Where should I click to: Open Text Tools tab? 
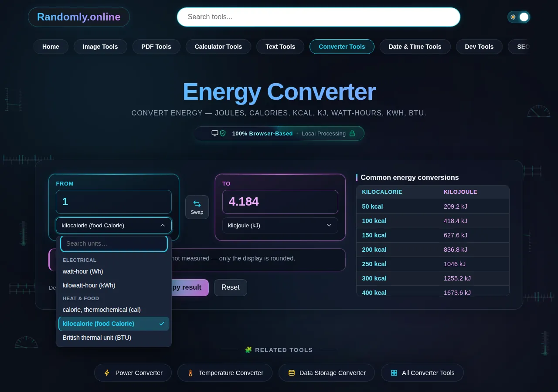tap(280, 47)
